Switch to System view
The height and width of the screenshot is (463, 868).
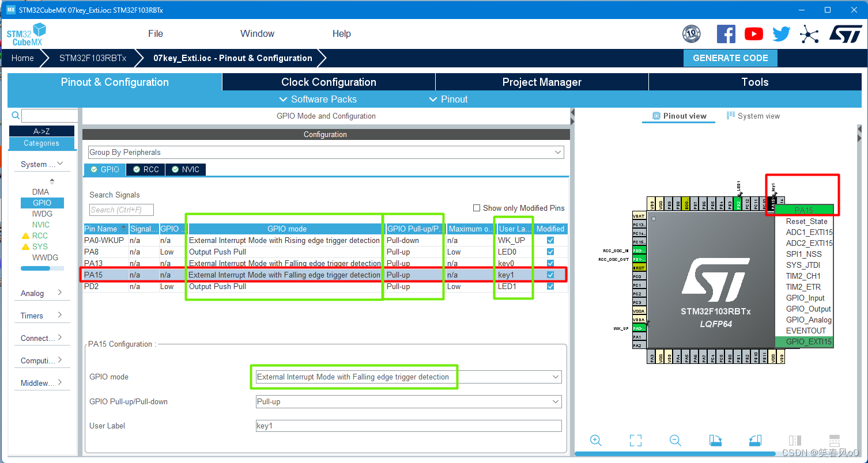(753, 116)
